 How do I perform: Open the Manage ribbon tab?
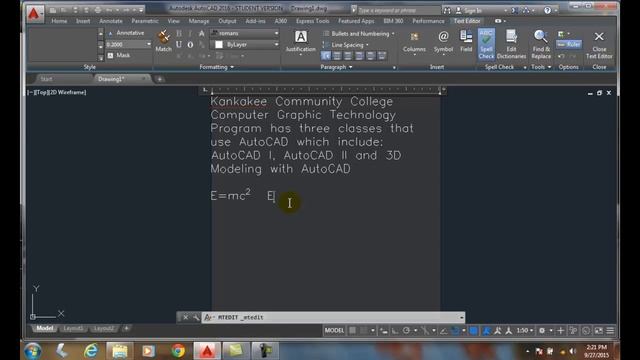coord(199,21)
